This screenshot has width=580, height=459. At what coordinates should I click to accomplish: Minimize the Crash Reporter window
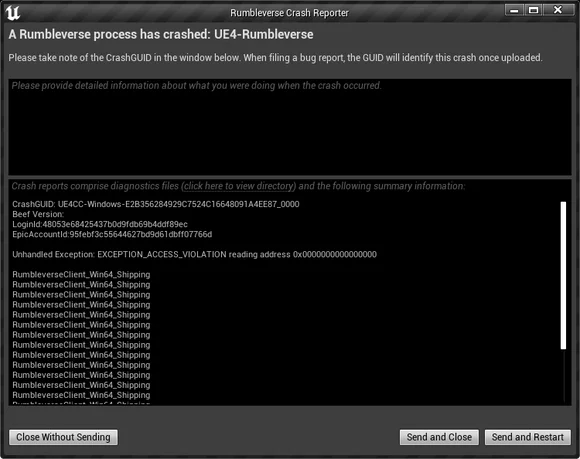tap(514, 10)
